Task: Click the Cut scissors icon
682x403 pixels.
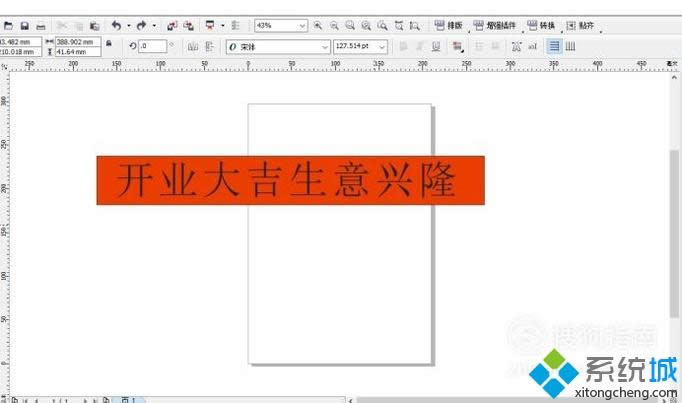Action: tap(62, 26)
